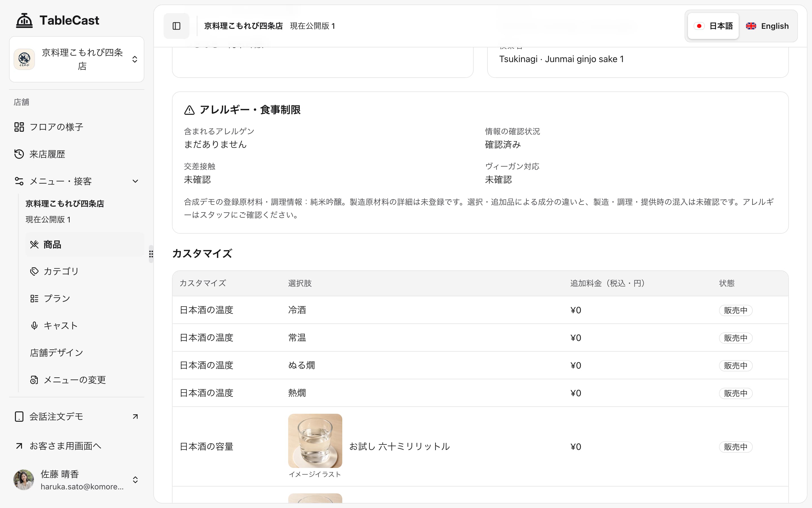Click 販売中 badge in 冷酒 row
The image size is (812, 508).
click(736, 310)
